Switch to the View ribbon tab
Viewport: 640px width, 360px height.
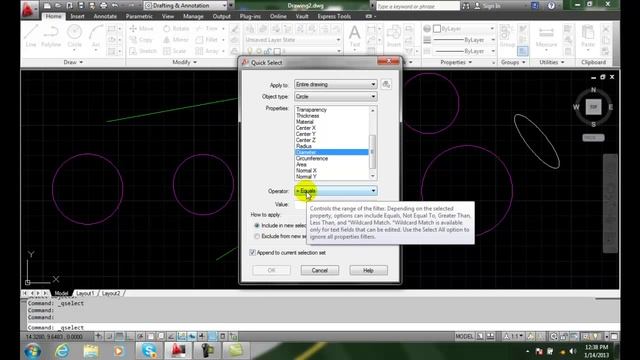pyautogui.click(x=168, y=16)
